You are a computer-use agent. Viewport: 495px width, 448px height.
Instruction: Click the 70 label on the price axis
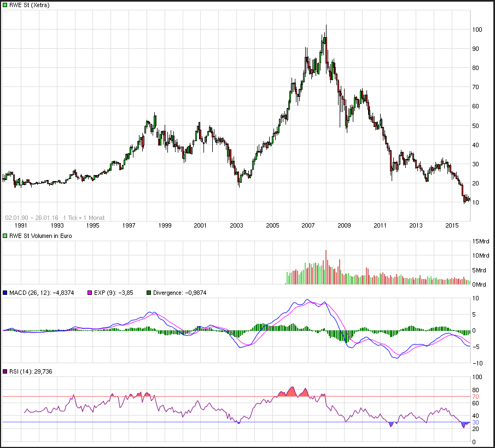point(475,87)
